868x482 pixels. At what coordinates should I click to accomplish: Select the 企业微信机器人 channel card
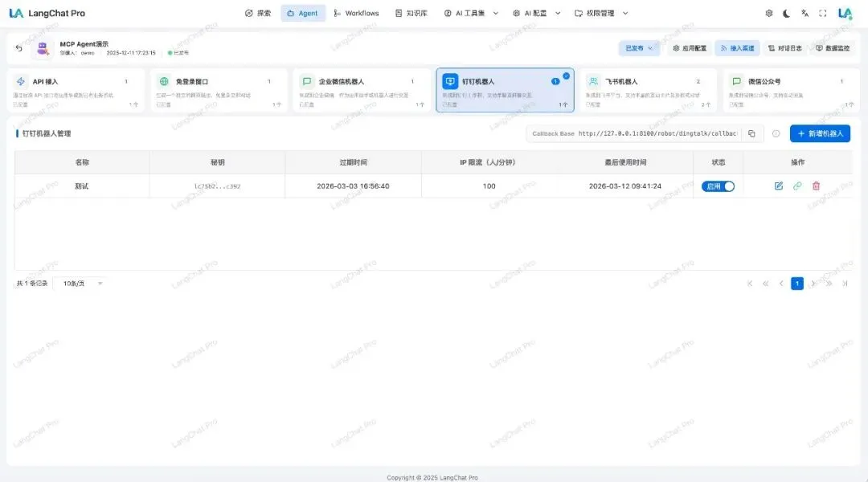(362, 90)
